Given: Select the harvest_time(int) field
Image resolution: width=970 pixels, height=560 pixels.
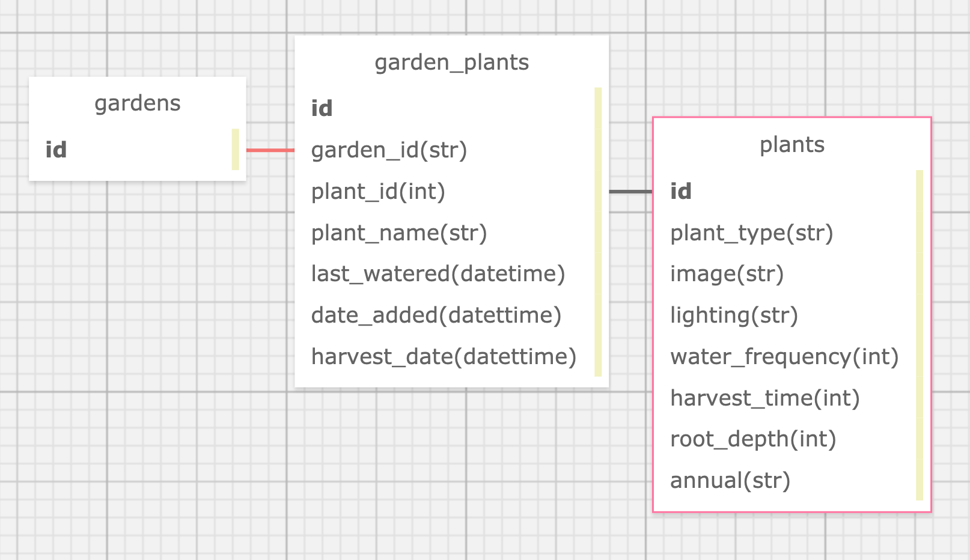Looking at the screenshot, I should click(764, 398).
